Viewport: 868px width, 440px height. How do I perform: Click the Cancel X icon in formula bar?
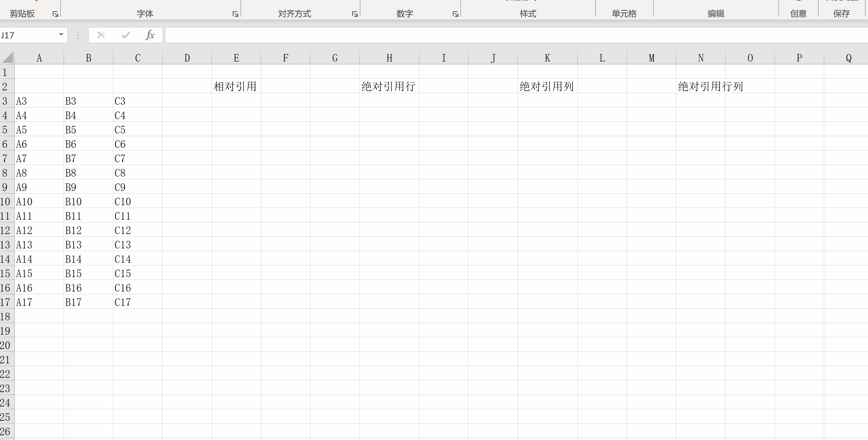coord(101,35)
